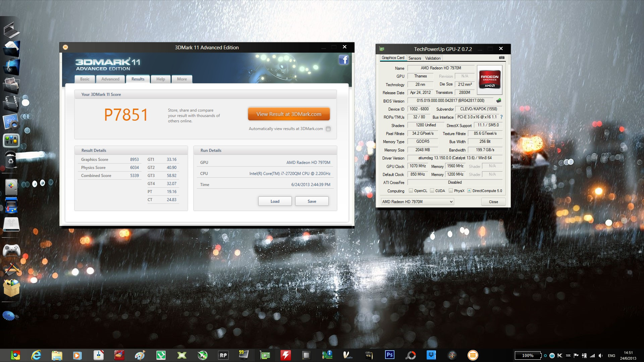The height and width of the screenshot is (362, 644).
Task: Open the Recycle Bin in the dock
Action: tap(11, 159)
